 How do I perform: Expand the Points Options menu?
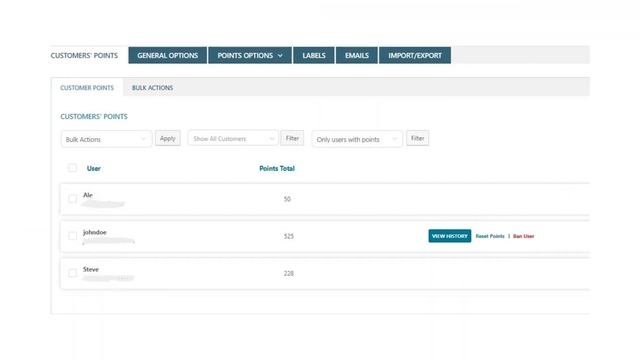tap(250, 55)
